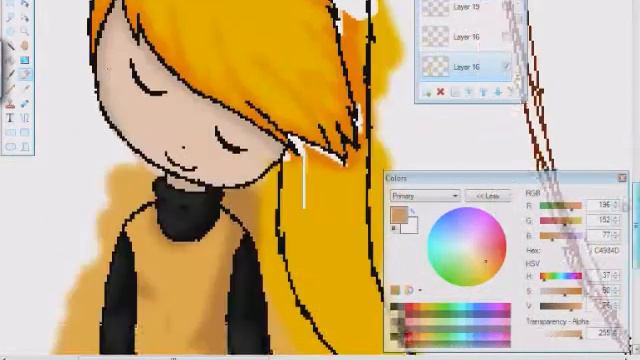Screen dimensions: 640x360
Task: Move layer up in Layers panel
Action: coord(483,92)
